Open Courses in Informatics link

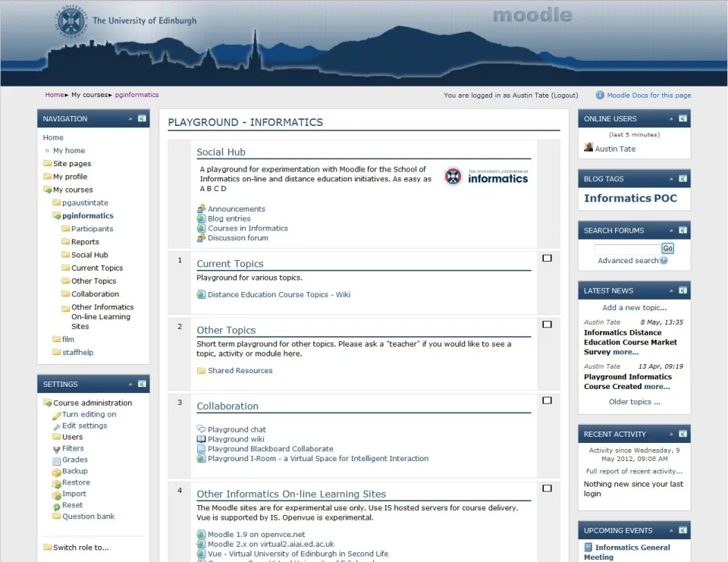(x=247, y=228)
